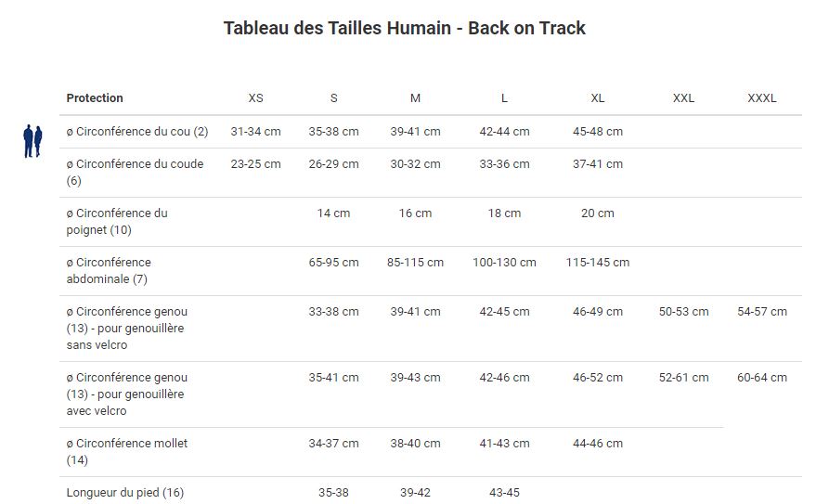Select the 43-45 foot length cell
The image size is (829, 504).
(504, 493)
